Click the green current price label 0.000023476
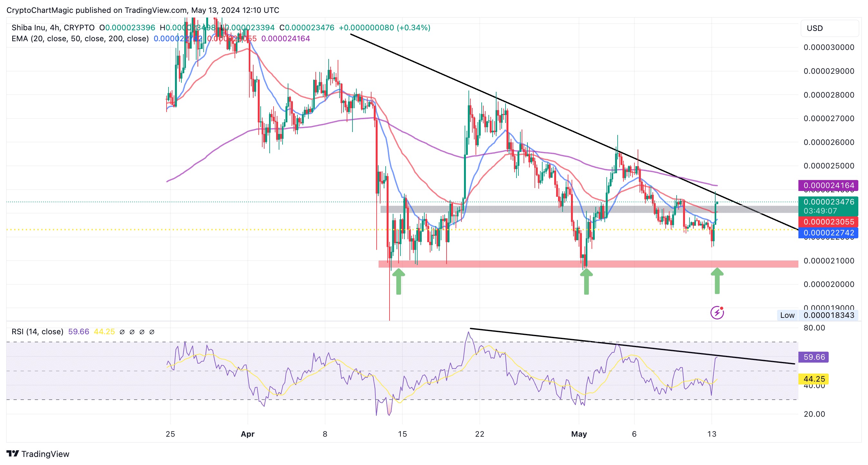This screenshot has width=868, height=465. coord(828,202)
